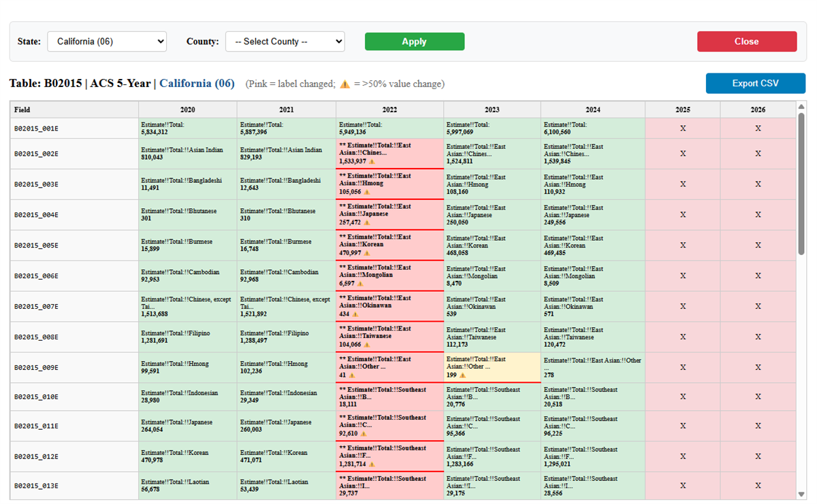The height and width of the screenshot is (504, 817).
Task: Click the 2024 Total cell showing 6,100,560
Action: [593, 129]
